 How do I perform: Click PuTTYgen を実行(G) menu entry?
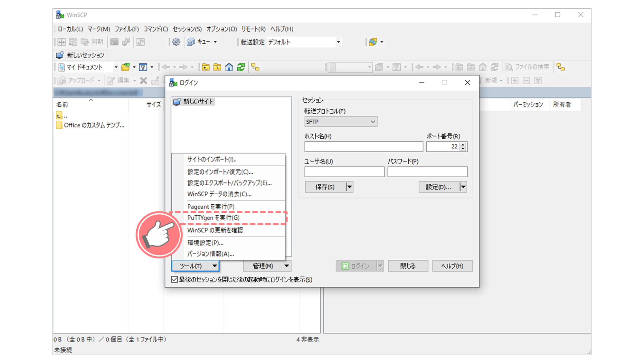229,218
